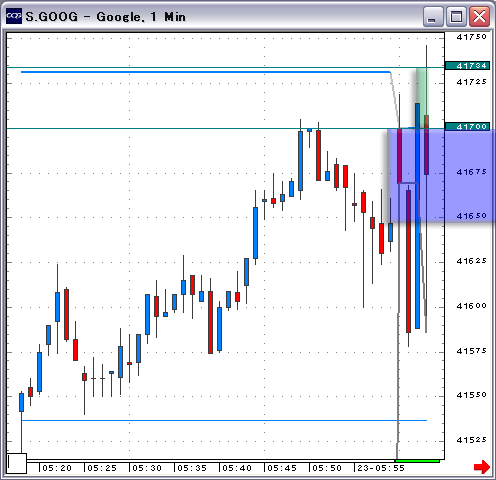Click the 05:40 time axis label
This screenshot has width=496, height=480.
[237, 468]
